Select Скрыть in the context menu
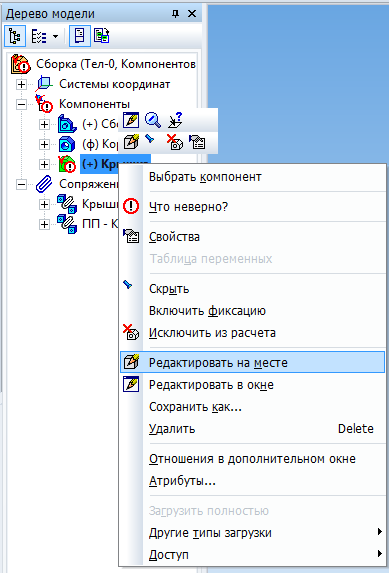The height and width of the screenshot is (573, 389). click(x=253, y=289)
